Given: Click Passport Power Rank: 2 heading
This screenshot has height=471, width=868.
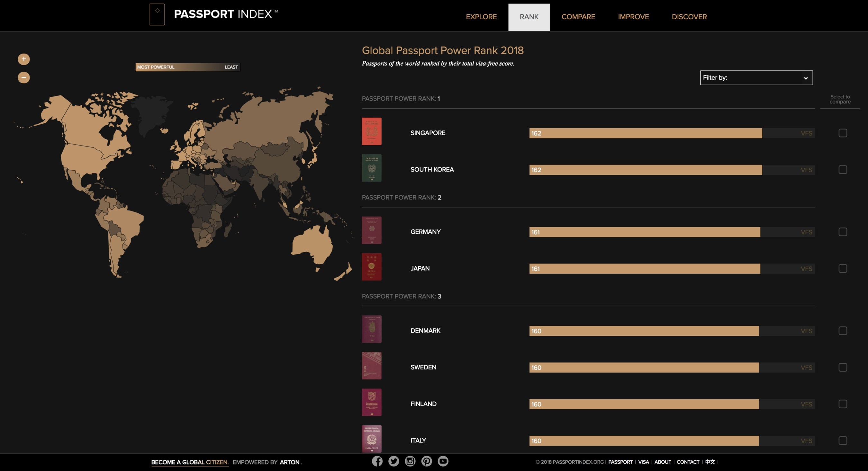Looking at the screenshot, I should 402,198.
